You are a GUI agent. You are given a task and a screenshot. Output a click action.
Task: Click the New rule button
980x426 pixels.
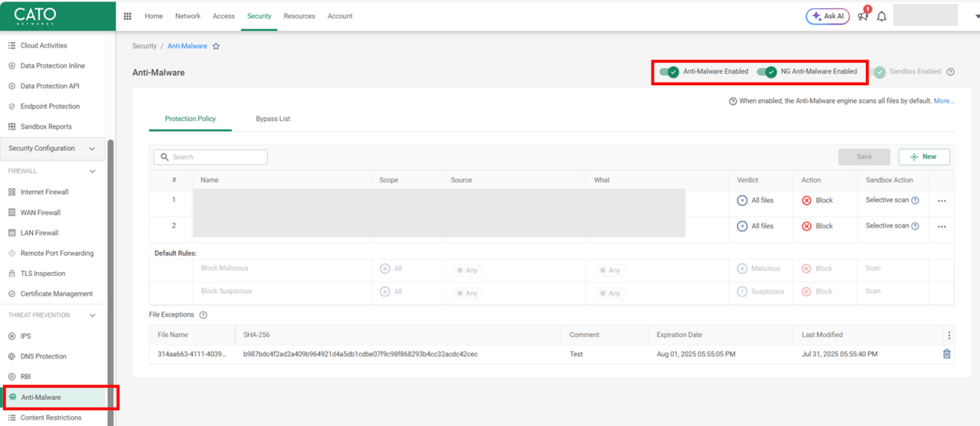[924, 156]
